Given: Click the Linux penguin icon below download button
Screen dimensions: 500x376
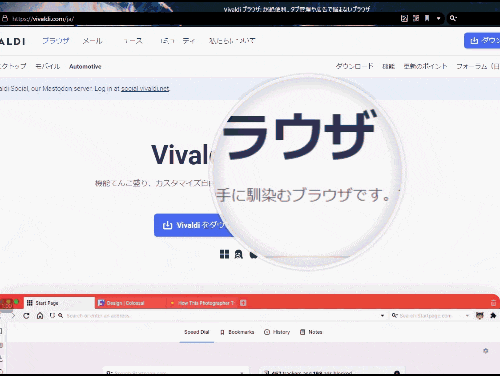Looking at the screenshot, I should (x=238, y=254).
